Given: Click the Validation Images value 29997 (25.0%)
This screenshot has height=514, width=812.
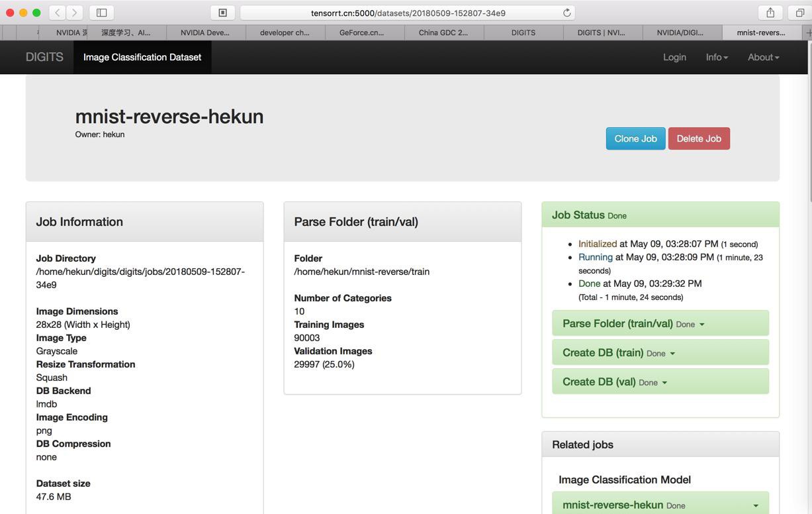Looking at the screenshot, I should [x=324, y=364].
